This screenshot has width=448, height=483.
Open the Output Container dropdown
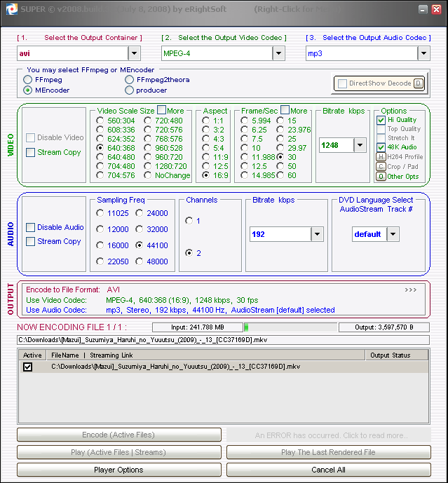(x=135, y=53)
